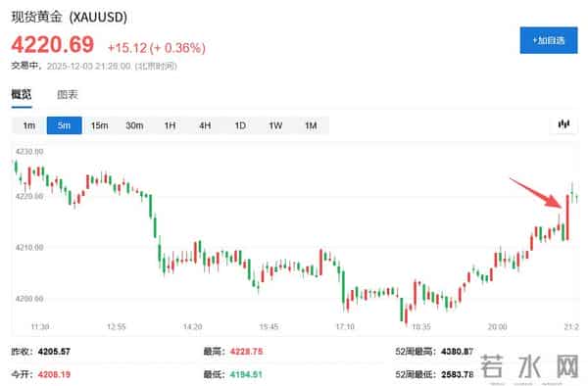Open the candlestick chart type icon
The image size is (588, 386).
coord(563,124)
